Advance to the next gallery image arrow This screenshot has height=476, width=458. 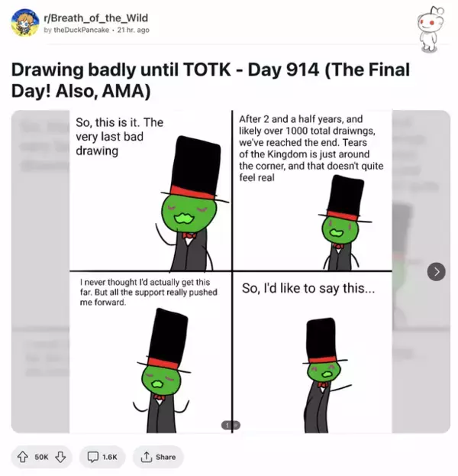tap(436, 271)
